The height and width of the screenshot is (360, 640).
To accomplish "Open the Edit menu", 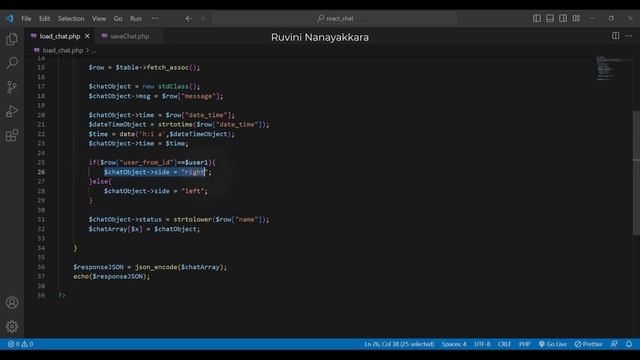I will 44,19.
